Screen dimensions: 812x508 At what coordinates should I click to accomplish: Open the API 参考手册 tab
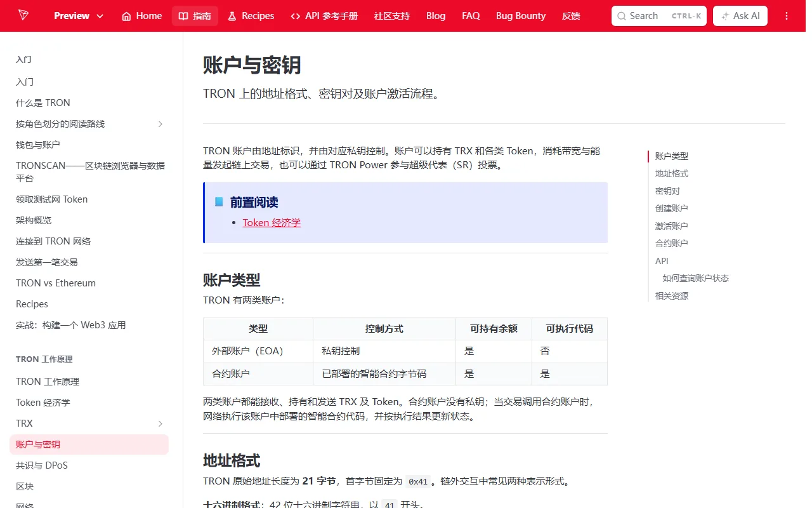click(324, 16)
